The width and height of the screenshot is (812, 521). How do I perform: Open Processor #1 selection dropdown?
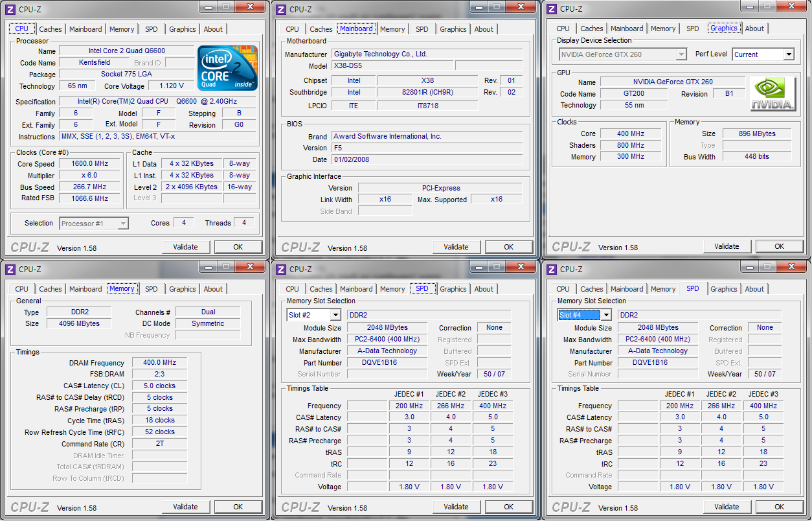pyautogui.click(x=95, y=224)
